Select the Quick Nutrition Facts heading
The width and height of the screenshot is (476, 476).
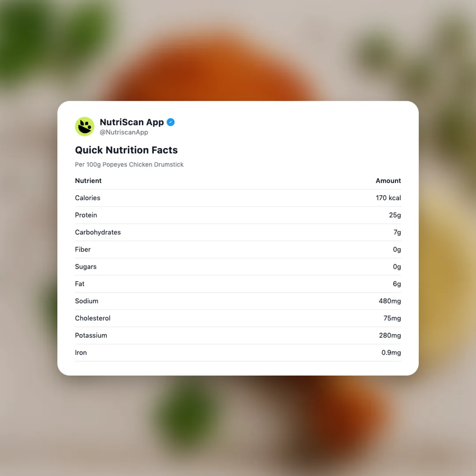coord(126,150)
